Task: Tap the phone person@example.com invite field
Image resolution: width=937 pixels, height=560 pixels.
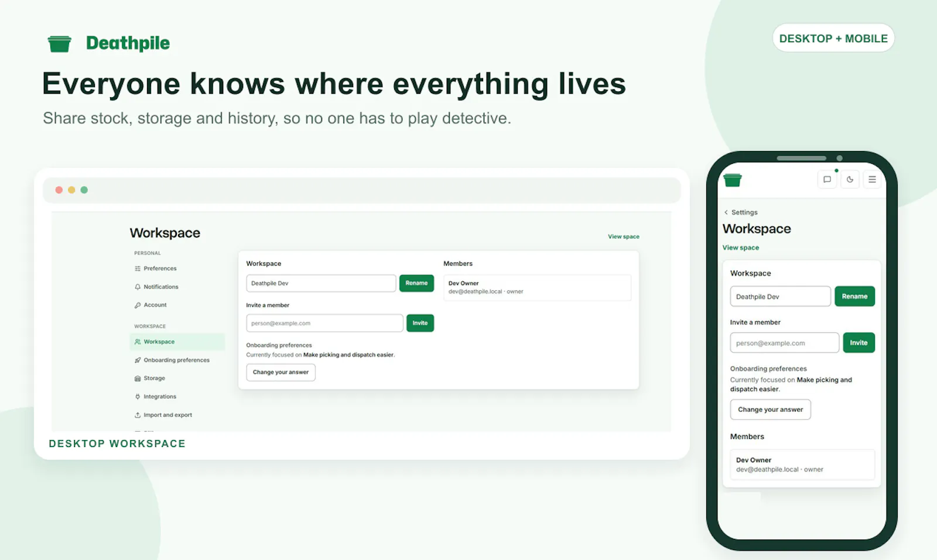Action: [784, 342]
